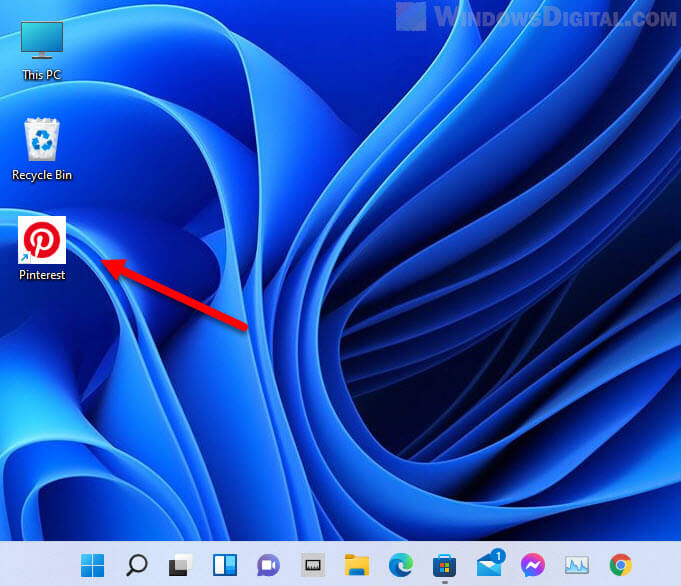
Task: Launch Microsoft Edge from taskbar
Action: click(400, 565)
